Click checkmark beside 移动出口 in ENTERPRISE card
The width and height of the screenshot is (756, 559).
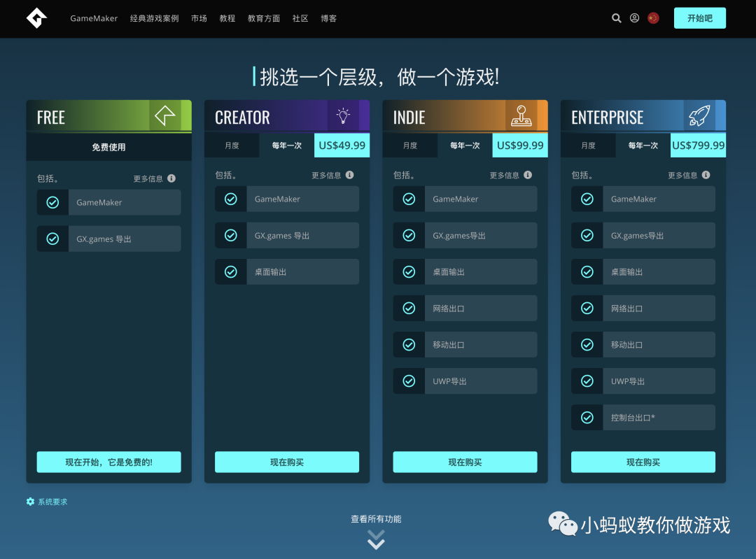587,344
